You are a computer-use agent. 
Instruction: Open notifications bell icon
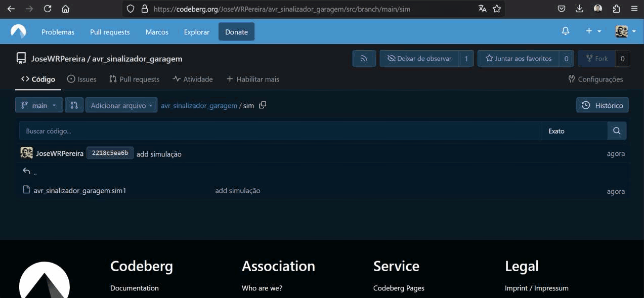point(566,31)
